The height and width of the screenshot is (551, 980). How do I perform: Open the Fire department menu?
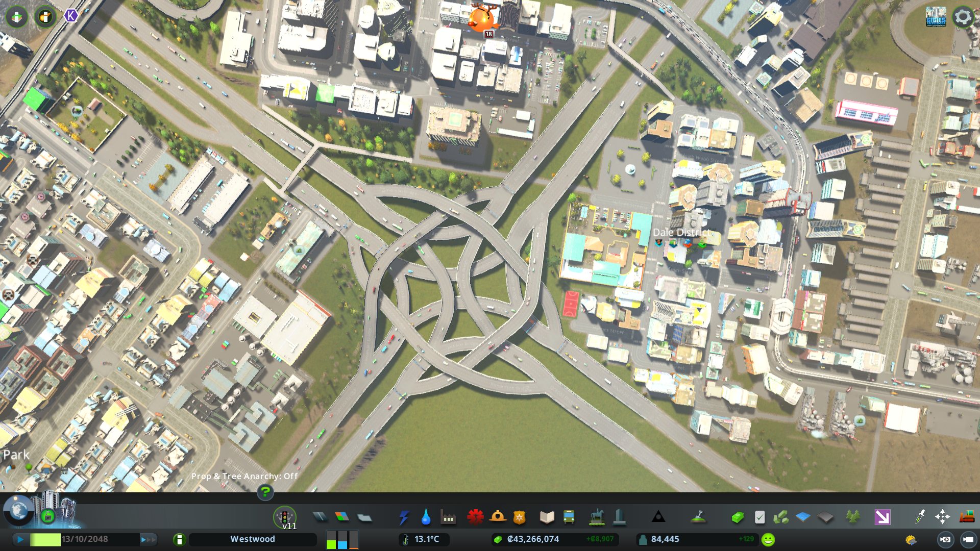tap(498, 517)
